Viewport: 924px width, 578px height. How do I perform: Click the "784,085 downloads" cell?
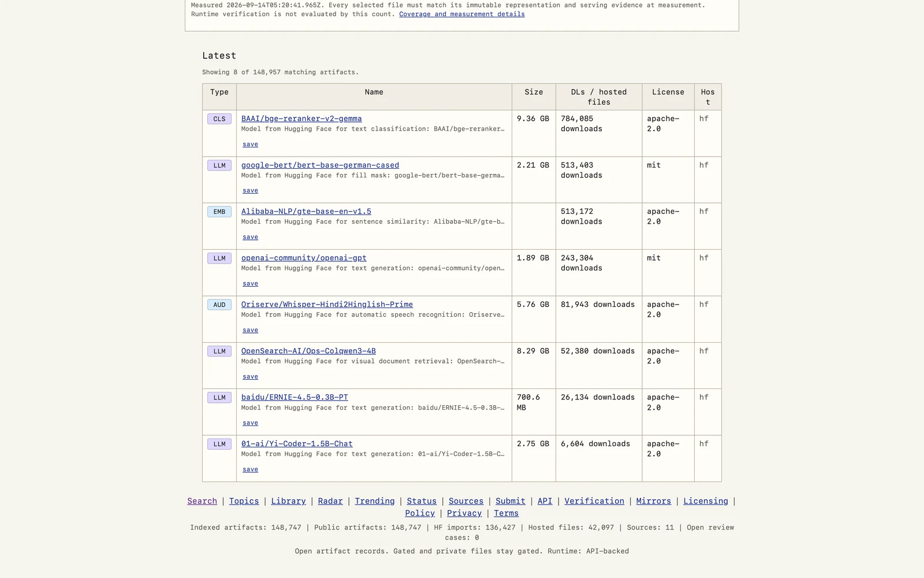599,134
